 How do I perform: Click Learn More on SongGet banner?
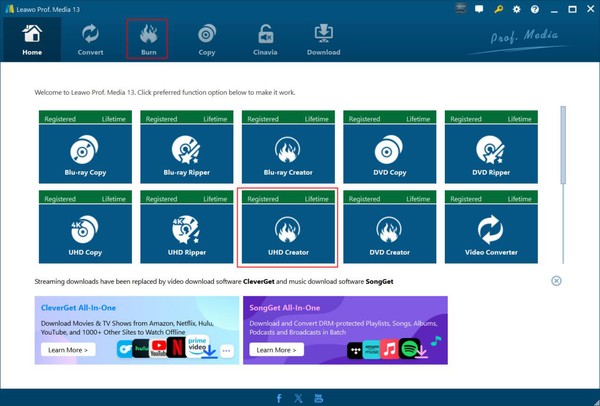pos(276,350)
